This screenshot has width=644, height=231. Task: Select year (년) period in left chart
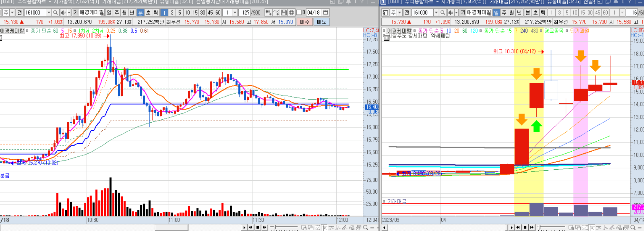tap(132, 13)
